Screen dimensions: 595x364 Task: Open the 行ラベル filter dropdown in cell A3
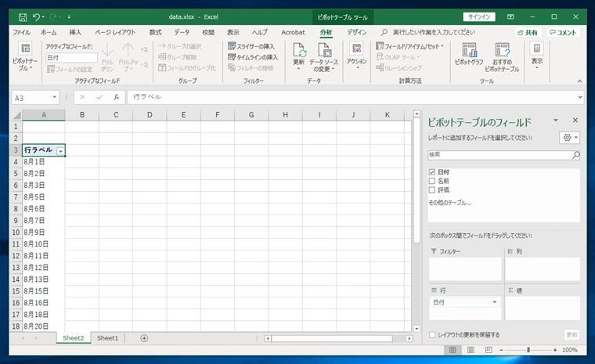(60, 150)
